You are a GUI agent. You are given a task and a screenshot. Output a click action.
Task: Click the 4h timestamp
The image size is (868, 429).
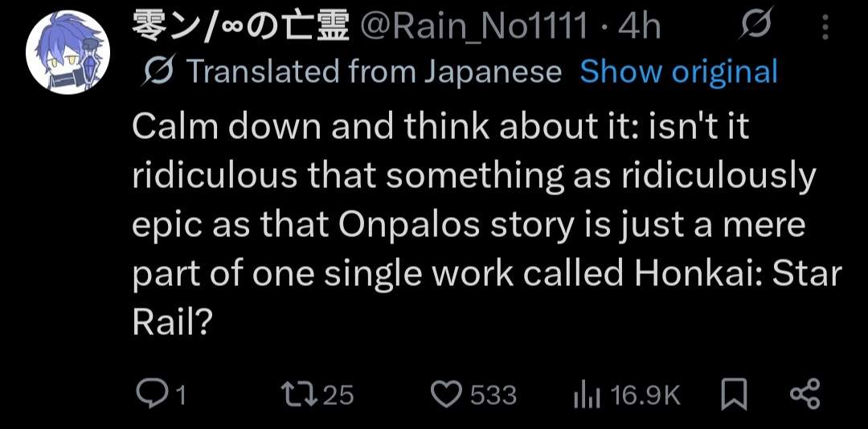639,27
